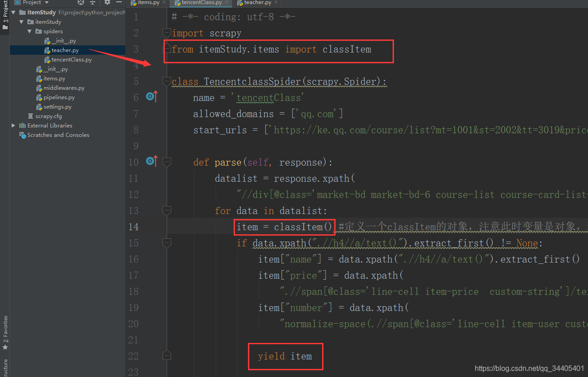This screenshot has height=377, width=588.
Task: Click the External Libraries bar-chart icon
Action: 22,126
